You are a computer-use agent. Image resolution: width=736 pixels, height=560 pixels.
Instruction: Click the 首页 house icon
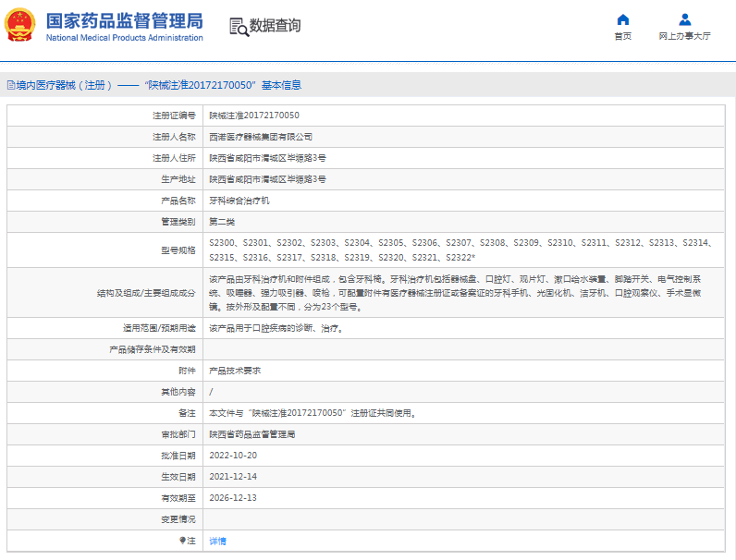click(x=622, y=19)
